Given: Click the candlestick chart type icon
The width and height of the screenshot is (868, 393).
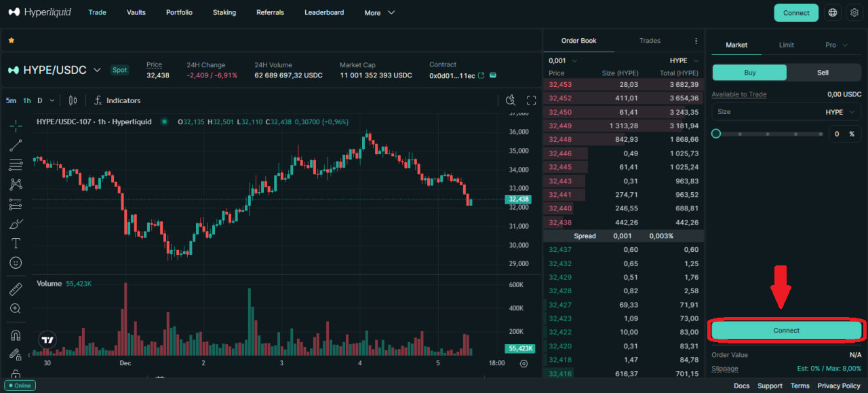Looking at the screenshot, I should click(x=73, y=100).
